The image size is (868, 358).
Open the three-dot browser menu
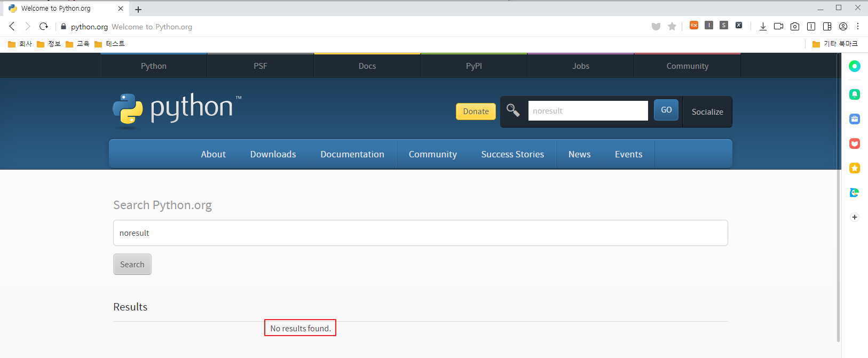[x=858, y=26]
